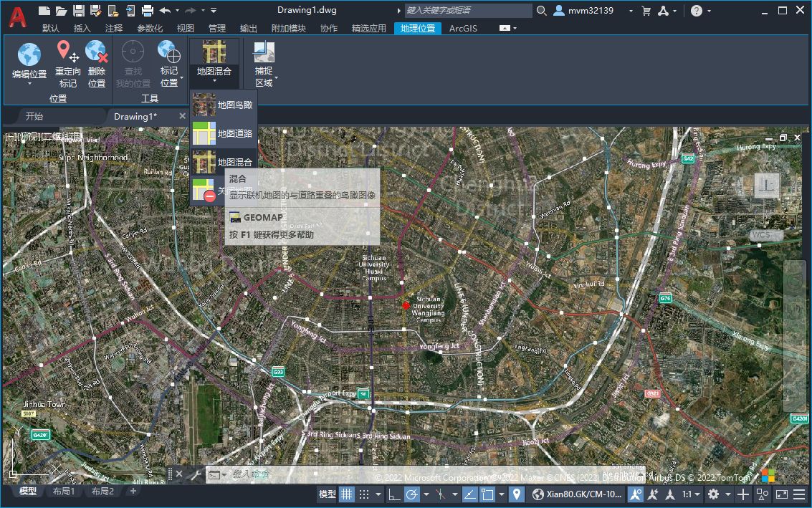Switch to the 开始 document tab
This screenshot has width=812, height=508.
(34, 116)
